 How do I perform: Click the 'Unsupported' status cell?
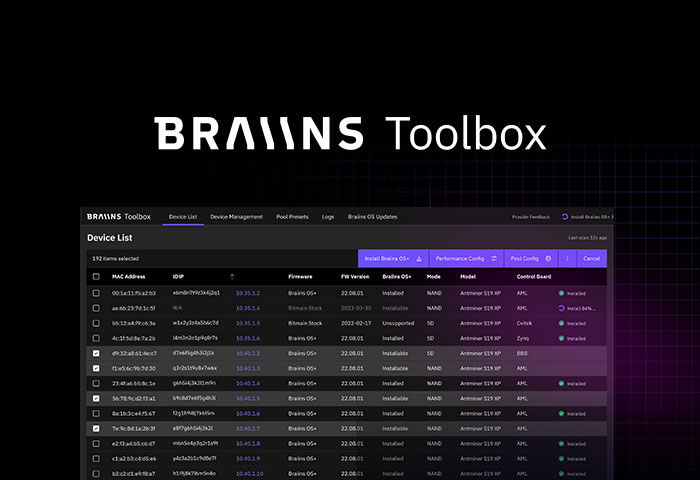click(x=398, y=323)
